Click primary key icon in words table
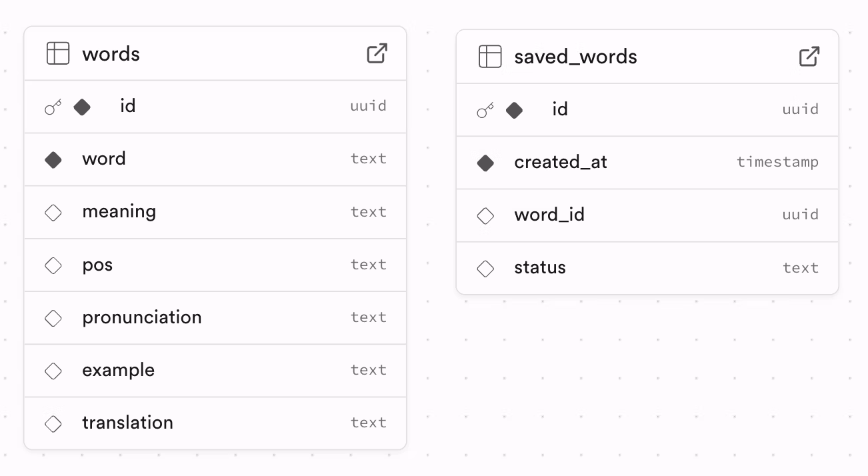868x476 pixels. [x=53, y=107]
